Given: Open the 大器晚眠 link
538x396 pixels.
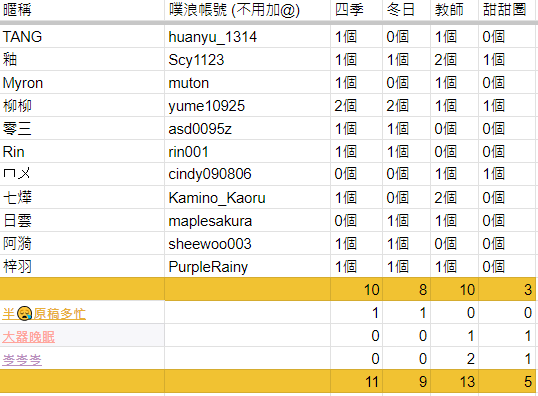Looking at the screenshot, I should [x=28, y=337].
